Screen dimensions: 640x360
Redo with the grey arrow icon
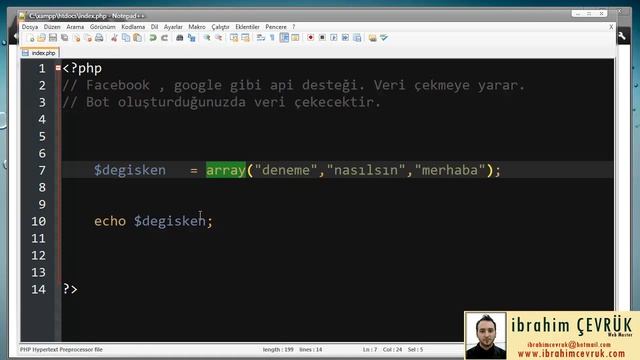pos(164,38)
